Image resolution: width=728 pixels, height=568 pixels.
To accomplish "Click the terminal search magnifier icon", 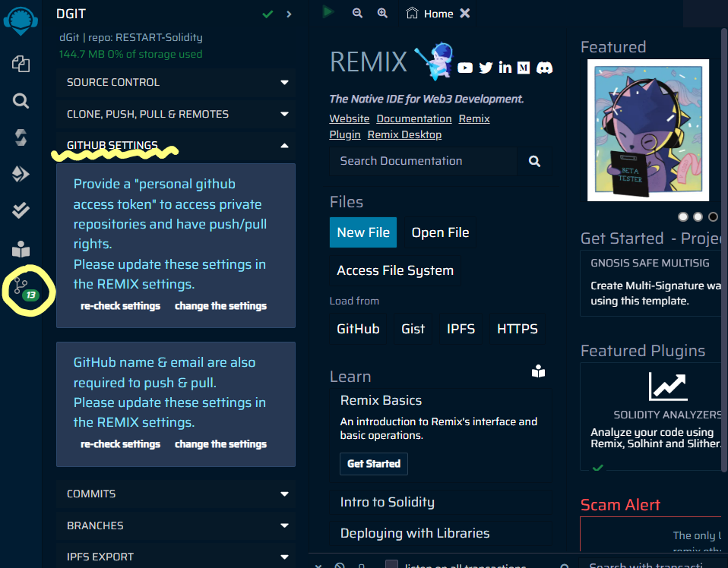I will pos(565,566).
